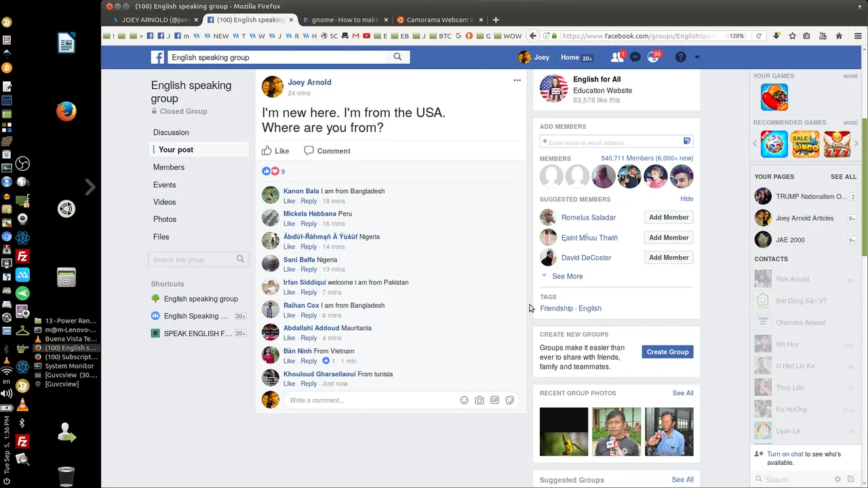
Task: Click the Search this group field
Action: coord(199,260)
